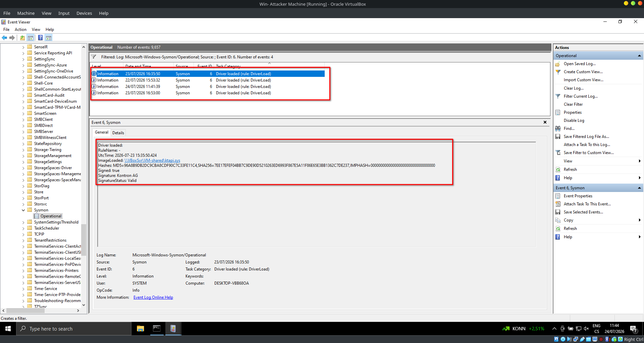Click Import Custom View action
Screen dimensions: 644x343
point(584,80)
